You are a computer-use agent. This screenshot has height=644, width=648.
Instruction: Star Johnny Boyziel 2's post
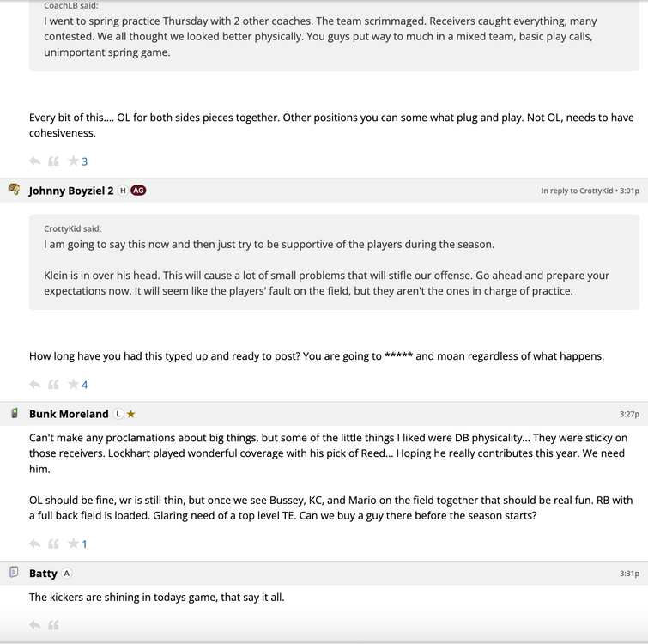pos(73,385)
